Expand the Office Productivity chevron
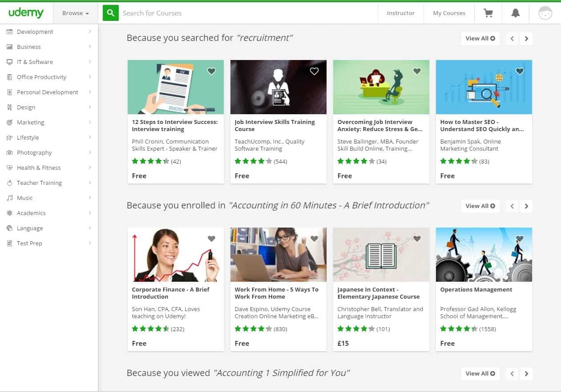 click(90, 77)
